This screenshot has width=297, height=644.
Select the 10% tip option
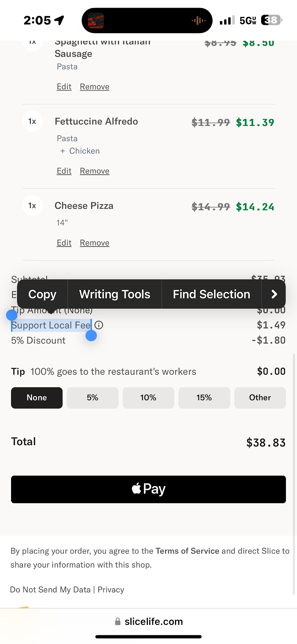tap(148, 398)
